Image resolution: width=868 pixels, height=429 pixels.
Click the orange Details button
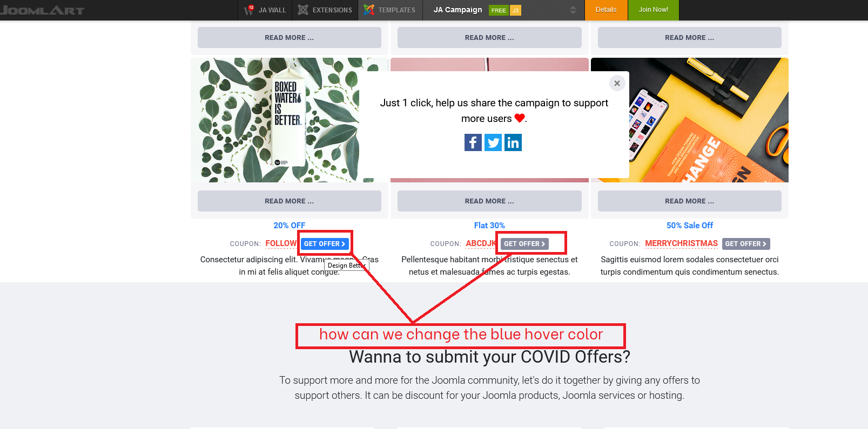tap(606, 10)
